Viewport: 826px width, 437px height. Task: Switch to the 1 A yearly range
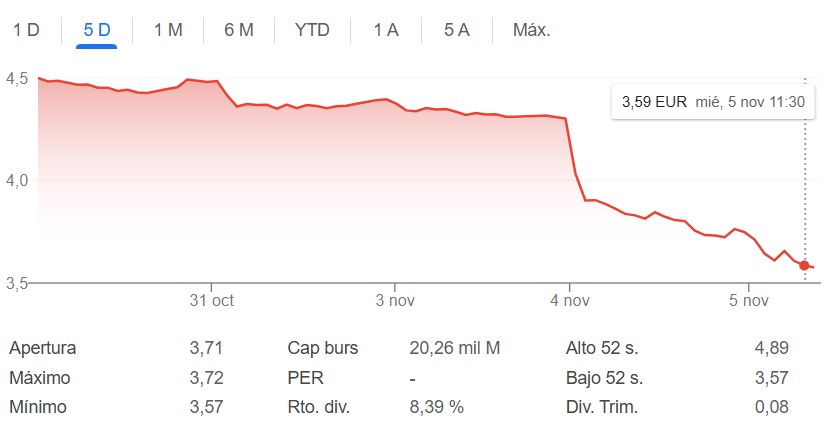tap(386, 30)
